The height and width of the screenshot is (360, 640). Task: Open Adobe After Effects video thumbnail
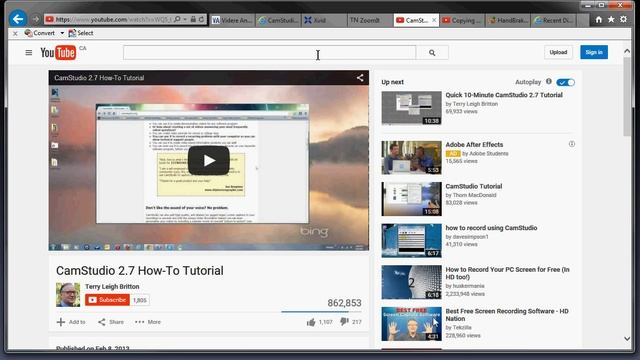(411, 158)
